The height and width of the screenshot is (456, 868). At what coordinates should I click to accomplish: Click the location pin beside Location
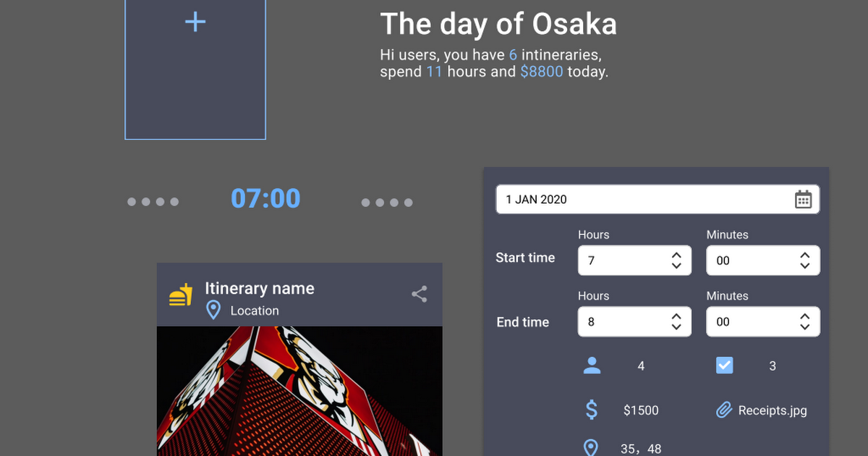tap(213, 311)
